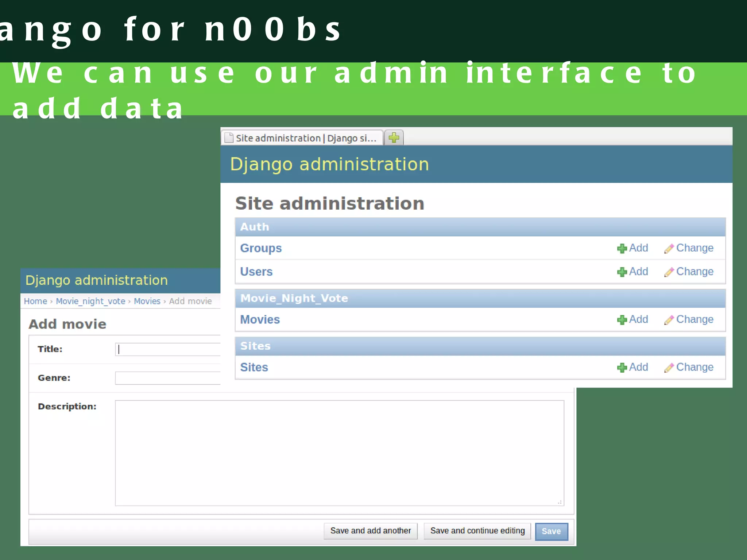Click the green plus icon in Movies row
The height and width of the screenshot is (560, 747).
coord(622,320)
